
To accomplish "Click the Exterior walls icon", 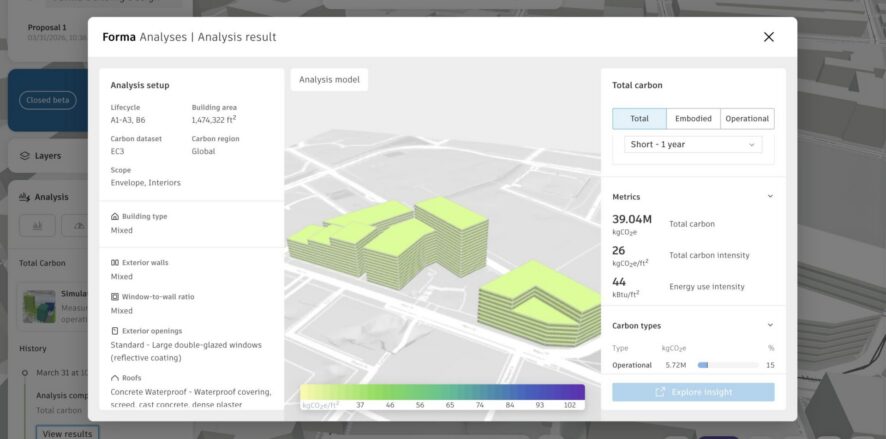I will [115, 263].
